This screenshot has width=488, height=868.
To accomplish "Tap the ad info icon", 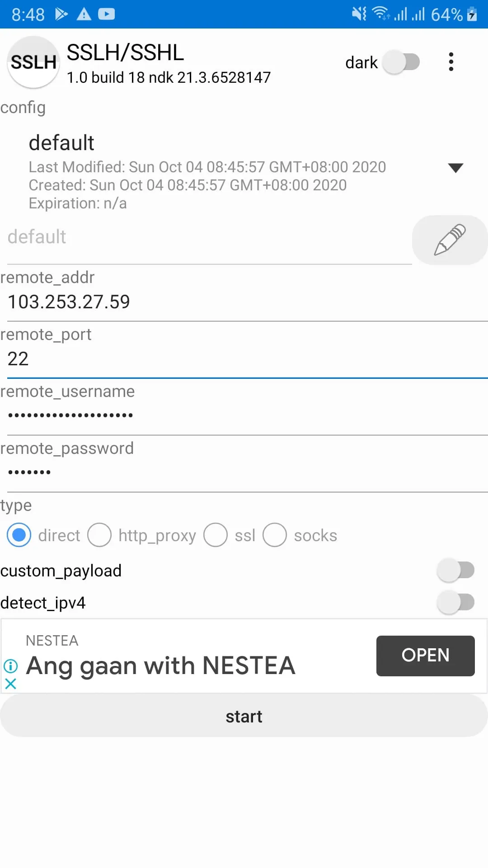I will (x=10, y=665).
